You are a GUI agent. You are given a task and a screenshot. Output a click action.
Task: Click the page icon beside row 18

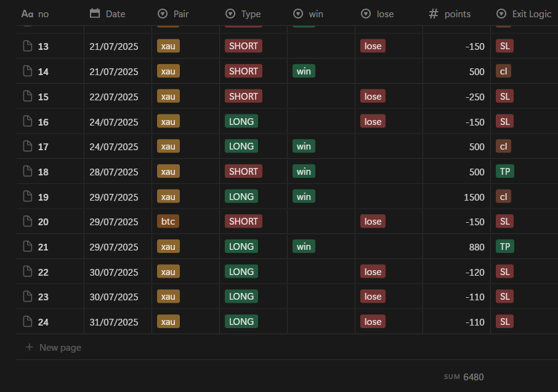click(x=27, y=172)
